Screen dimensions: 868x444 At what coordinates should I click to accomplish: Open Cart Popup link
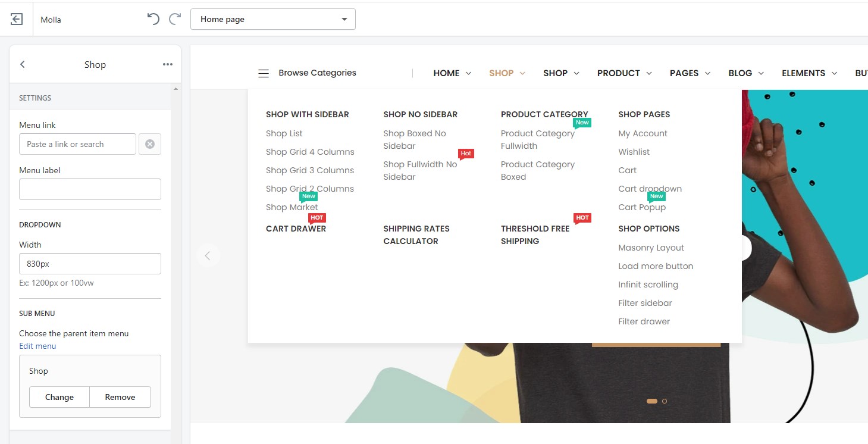642,207
